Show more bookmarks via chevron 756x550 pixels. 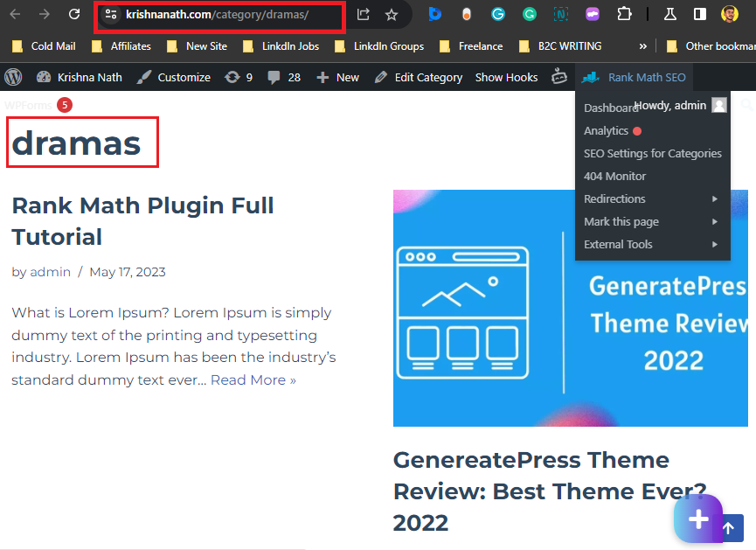coord(642,46)
